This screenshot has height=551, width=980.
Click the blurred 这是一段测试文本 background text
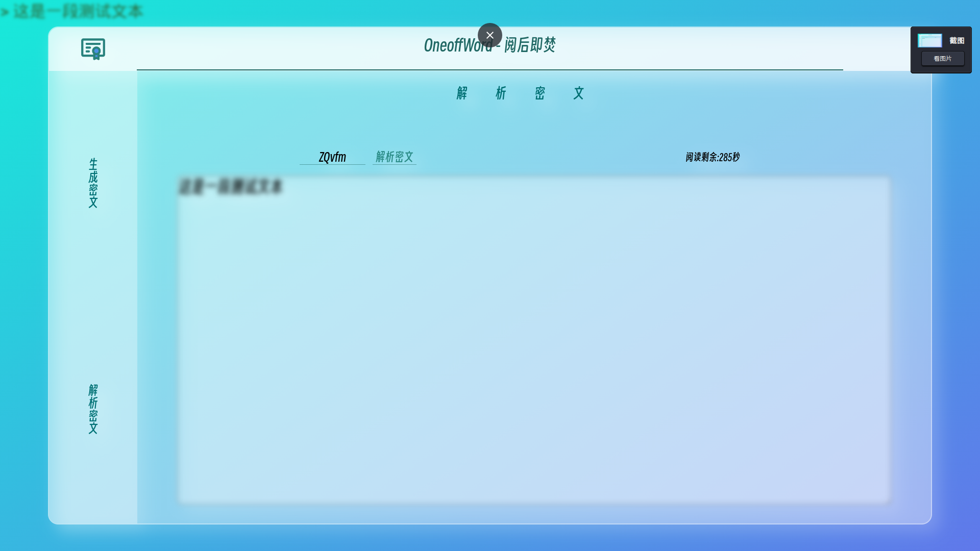(x=77, y=11)
